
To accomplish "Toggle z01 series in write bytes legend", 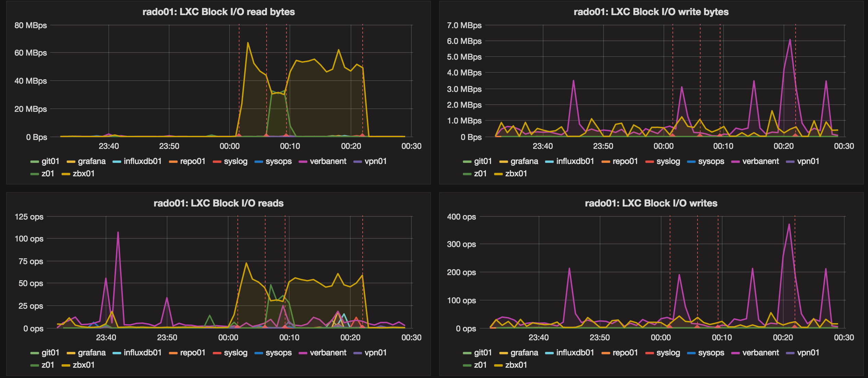I will 480,174.
